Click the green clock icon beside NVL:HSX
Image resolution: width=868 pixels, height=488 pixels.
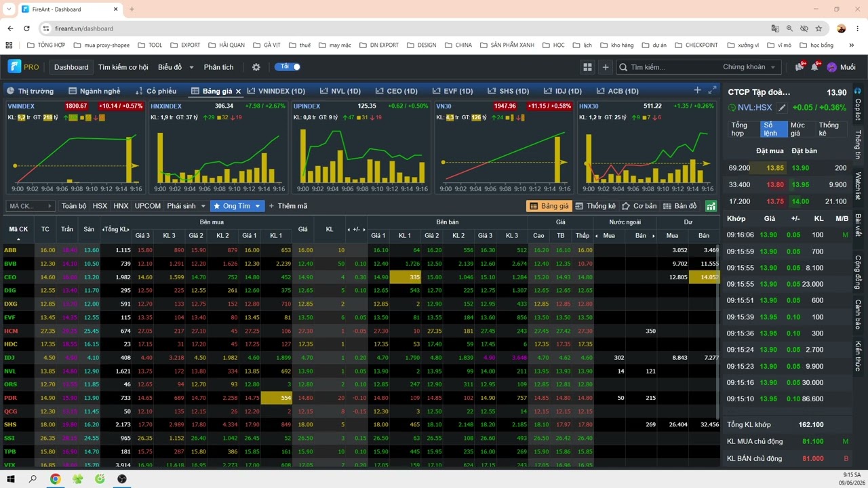click(732, 107)
